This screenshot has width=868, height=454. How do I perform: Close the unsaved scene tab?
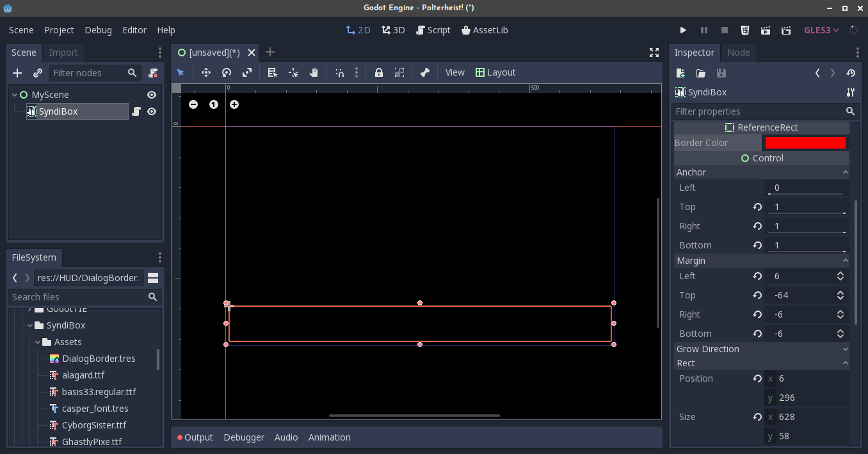(252, 53)
